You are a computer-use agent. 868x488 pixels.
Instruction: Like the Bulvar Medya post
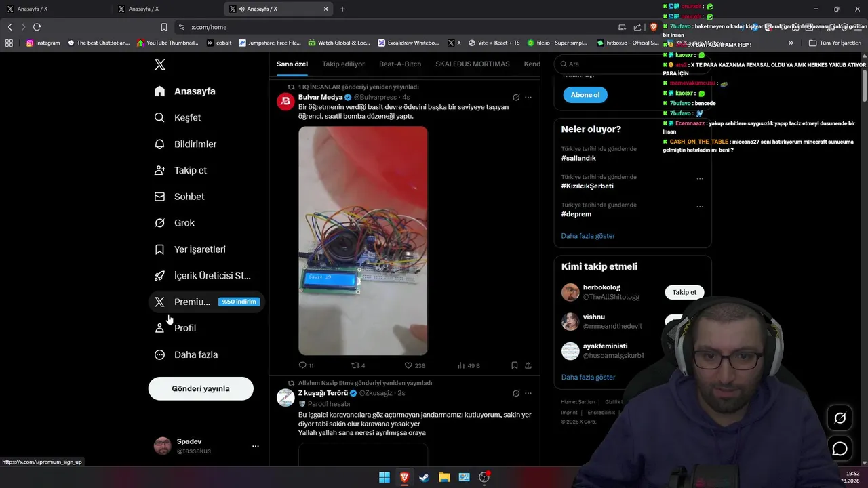(414, 365)
